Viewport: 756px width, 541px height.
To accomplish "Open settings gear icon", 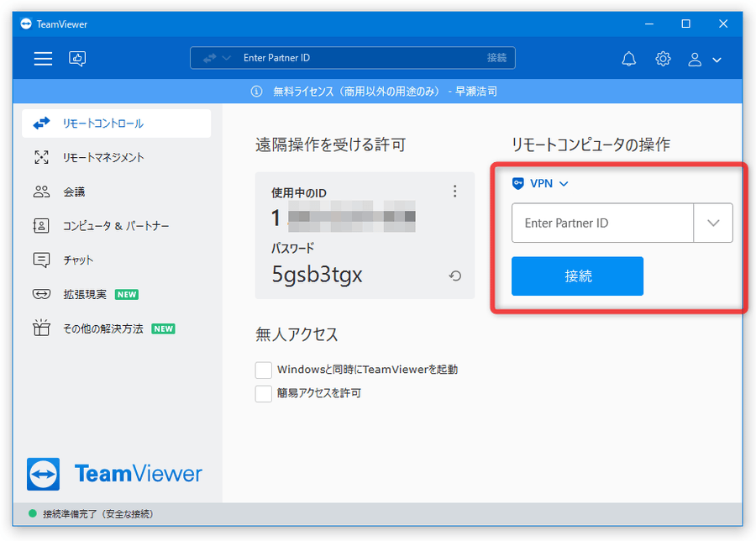I will coord(663,59).
